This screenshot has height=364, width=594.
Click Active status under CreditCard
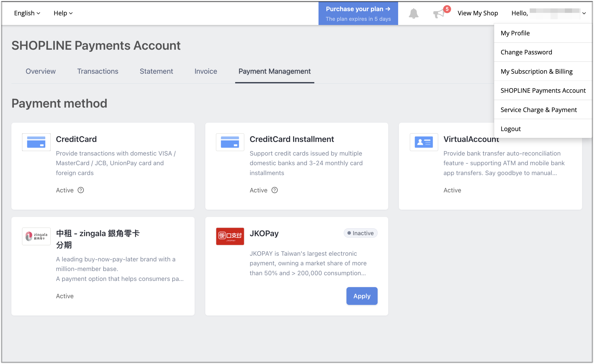[x=65, y=190]
